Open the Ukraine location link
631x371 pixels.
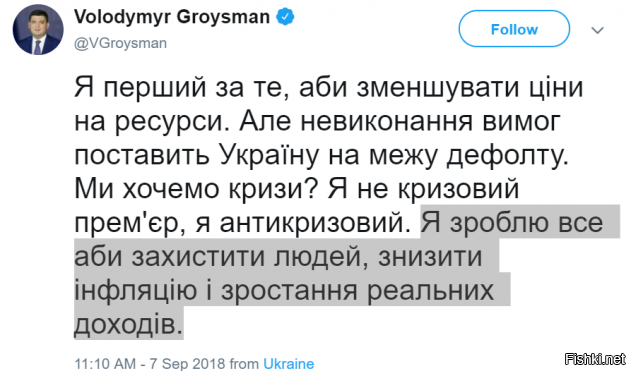pos(289,364)
